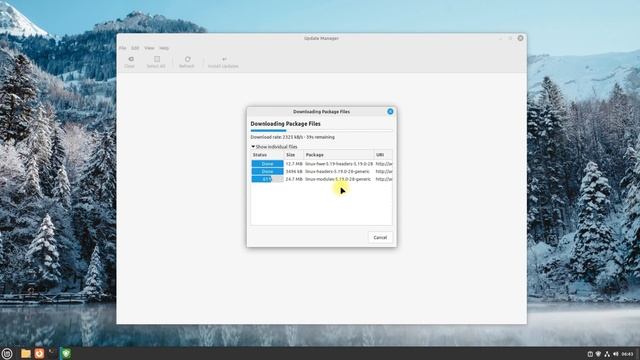Viewport: 640px width, 360px height.
Task: Switch to Update Manager shield in taskbar
Action: [x=66, y=353]
